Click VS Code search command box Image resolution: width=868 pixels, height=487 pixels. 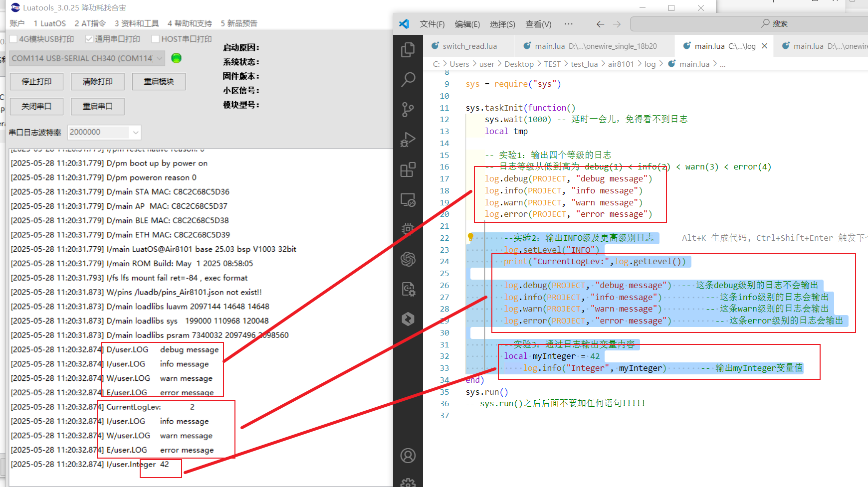pos(749,23)
